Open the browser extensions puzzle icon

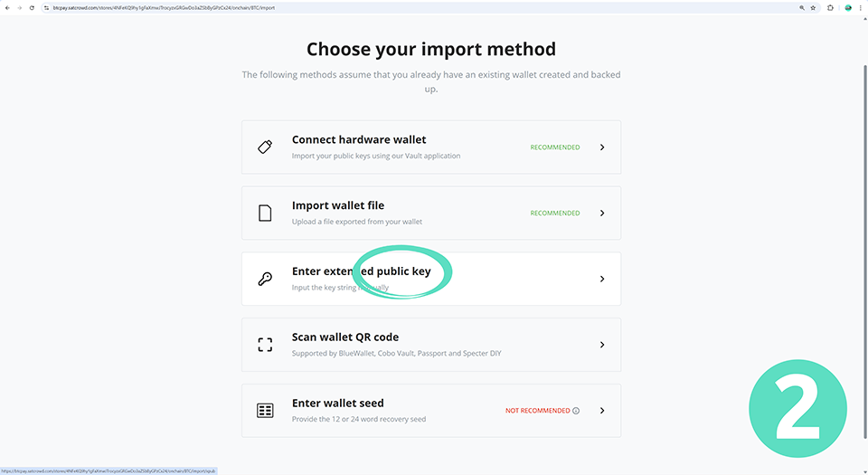coord(830,7)
